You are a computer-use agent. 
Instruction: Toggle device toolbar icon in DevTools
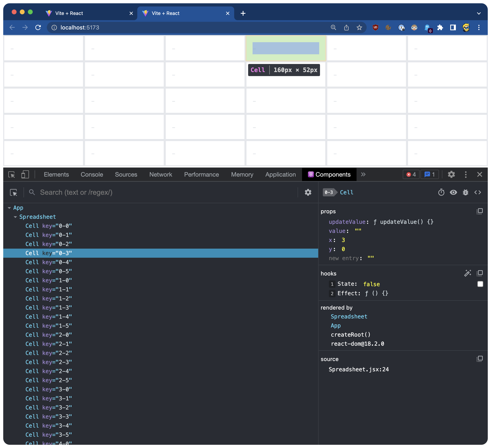(x=25, y=174)
